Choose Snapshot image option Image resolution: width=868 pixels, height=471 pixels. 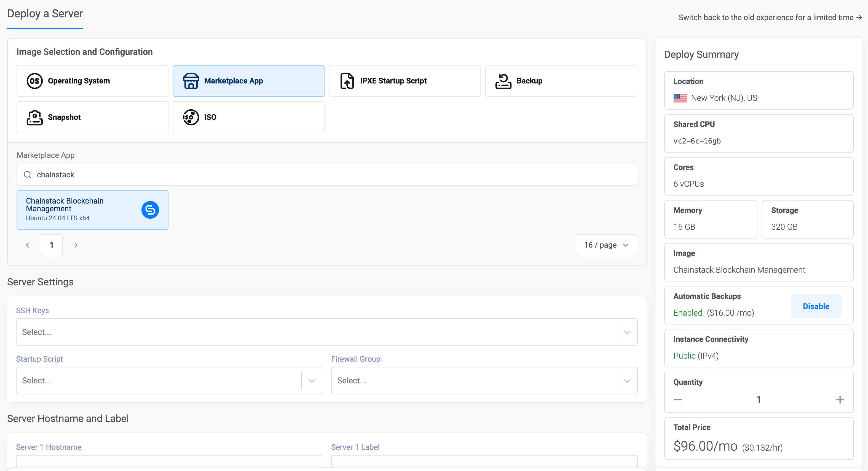[x=92, y=117]
